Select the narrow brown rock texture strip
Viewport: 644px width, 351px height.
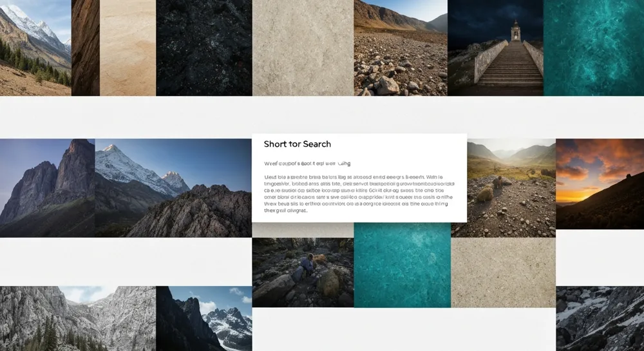(86, 48)
